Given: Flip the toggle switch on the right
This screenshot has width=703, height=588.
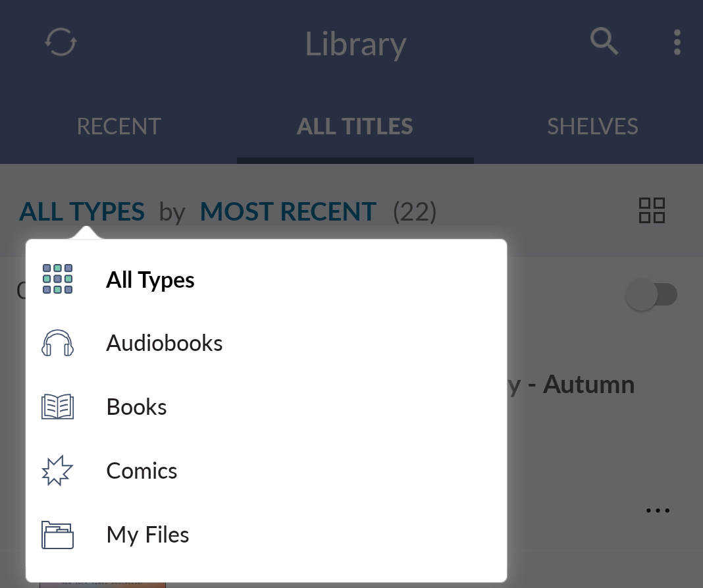Looking at the screenshot, I should [x=652, y=294].
